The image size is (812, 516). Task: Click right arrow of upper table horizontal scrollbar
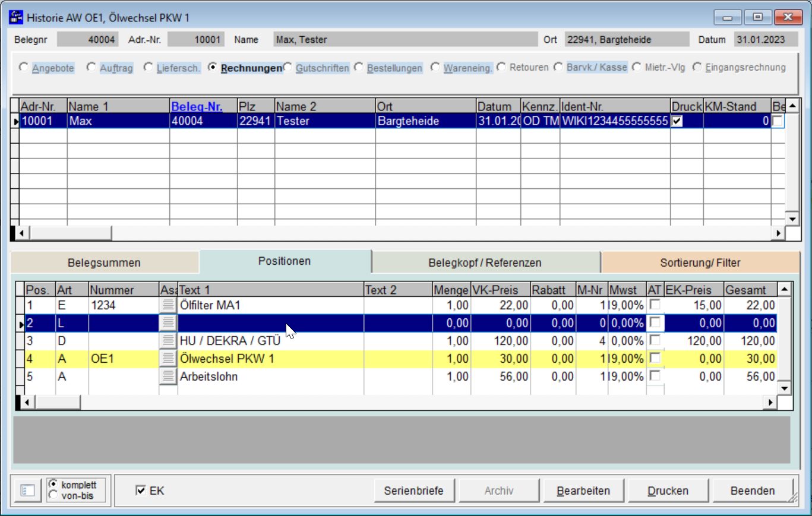779,233
